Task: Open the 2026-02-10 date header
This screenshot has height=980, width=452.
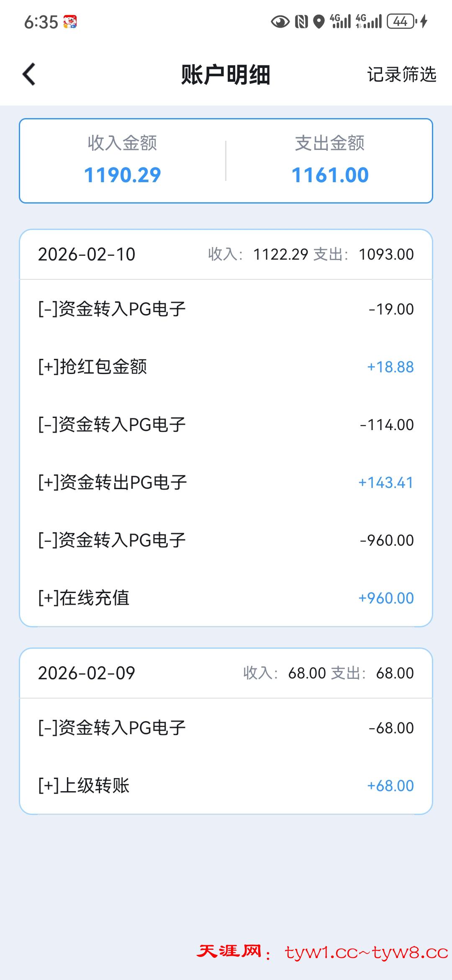Action: [226, 254]
